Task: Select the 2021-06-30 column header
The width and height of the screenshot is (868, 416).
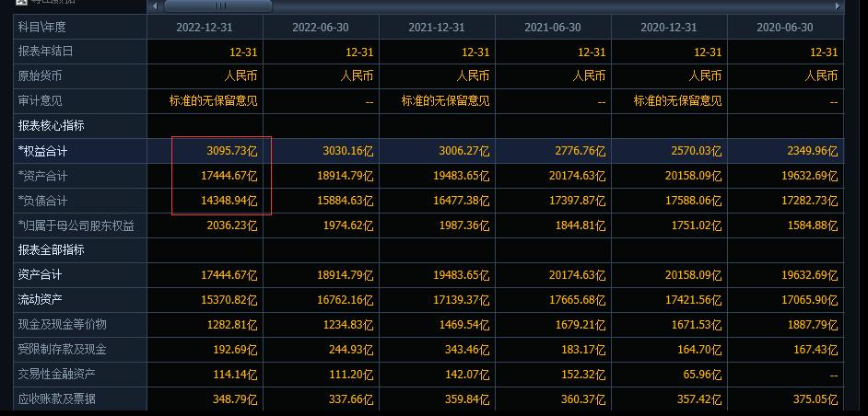Action: (553, 27)
